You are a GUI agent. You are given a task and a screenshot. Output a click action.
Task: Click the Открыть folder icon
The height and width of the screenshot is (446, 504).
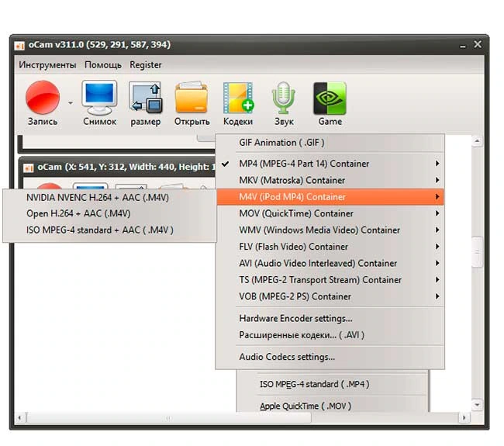click(192, 98)
